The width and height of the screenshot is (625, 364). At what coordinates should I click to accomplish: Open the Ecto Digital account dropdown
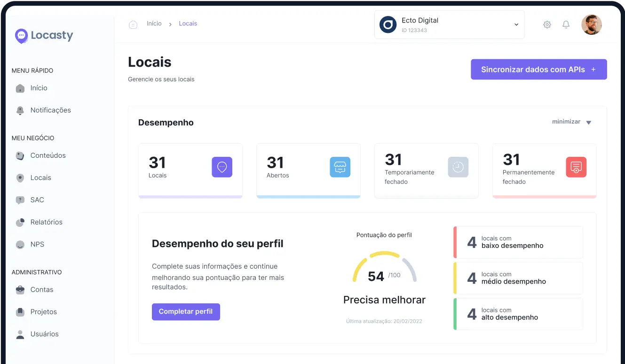(x=450, y=24)
